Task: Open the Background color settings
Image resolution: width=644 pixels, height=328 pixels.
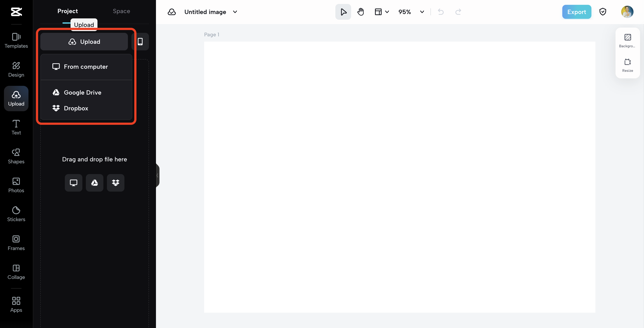Action: tap(627, 41)
